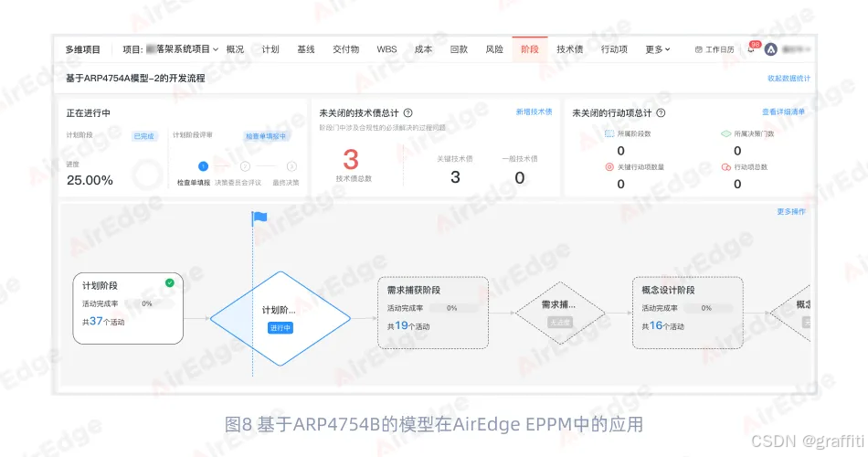Expand the 更多 menu in the top bar
The width and height of the screenshot is (868, 457).
point(658,49)
